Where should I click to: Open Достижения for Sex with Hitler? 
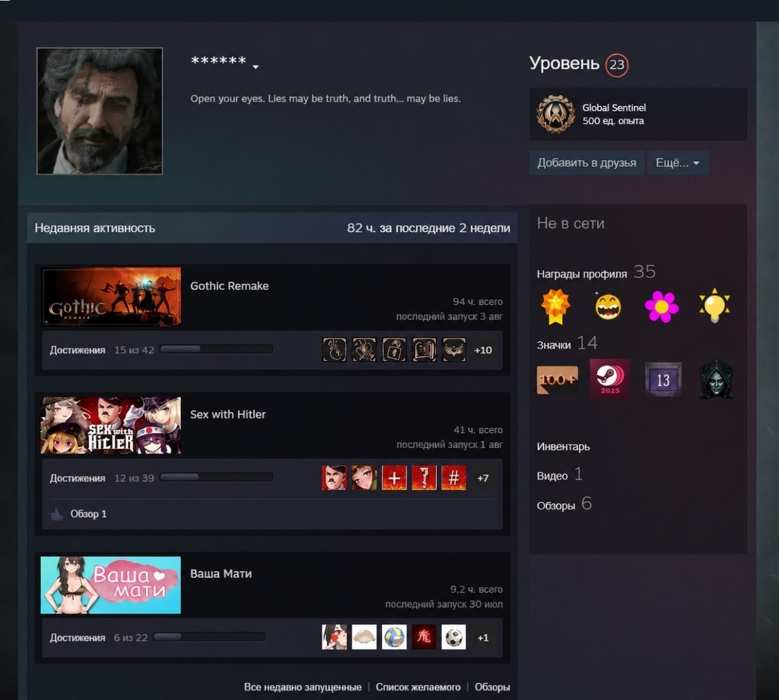coord(77,478)
